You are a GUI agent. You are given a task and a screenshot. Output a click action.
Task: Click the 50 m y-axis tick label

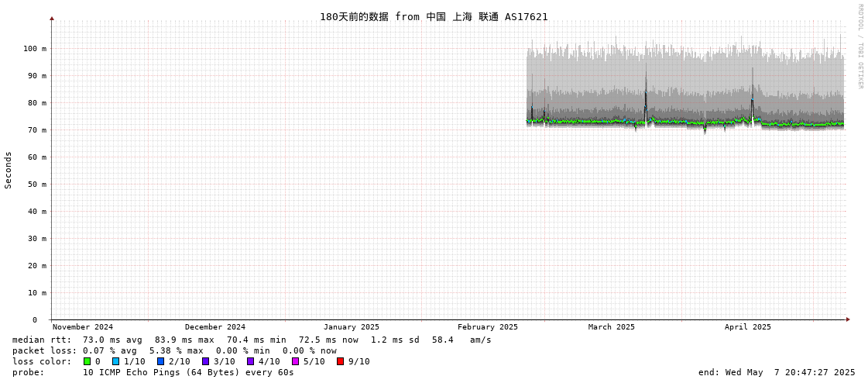point(37,185)
